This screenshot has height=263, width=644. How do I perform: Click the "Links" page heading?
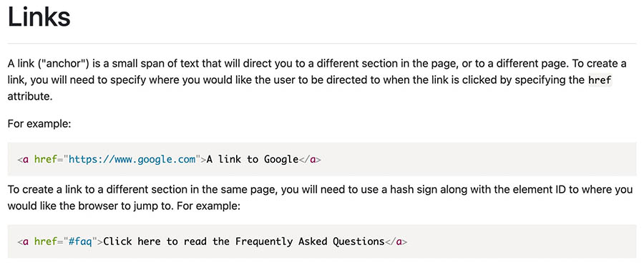[39, 17]
